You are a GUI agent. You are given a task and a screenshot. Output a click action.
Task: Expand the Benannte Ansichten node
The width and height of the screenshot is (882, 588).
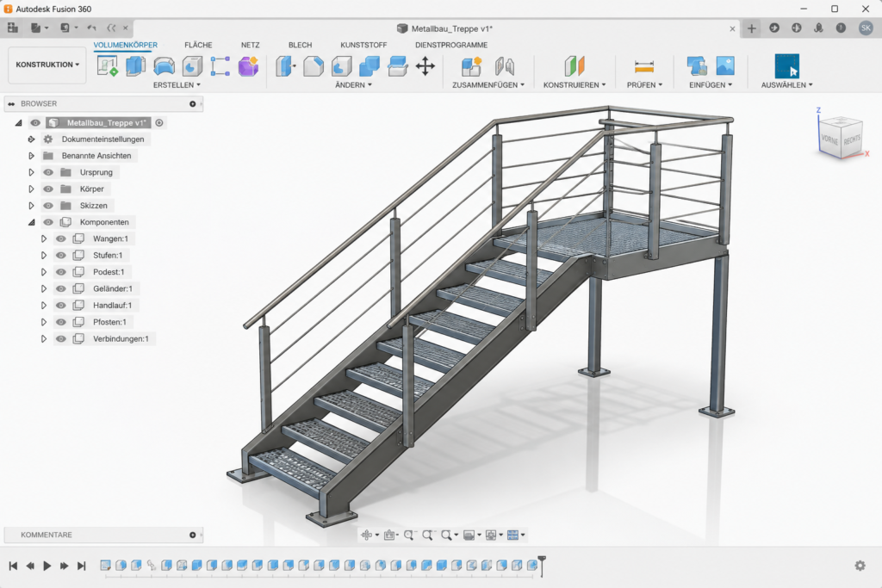32,156
